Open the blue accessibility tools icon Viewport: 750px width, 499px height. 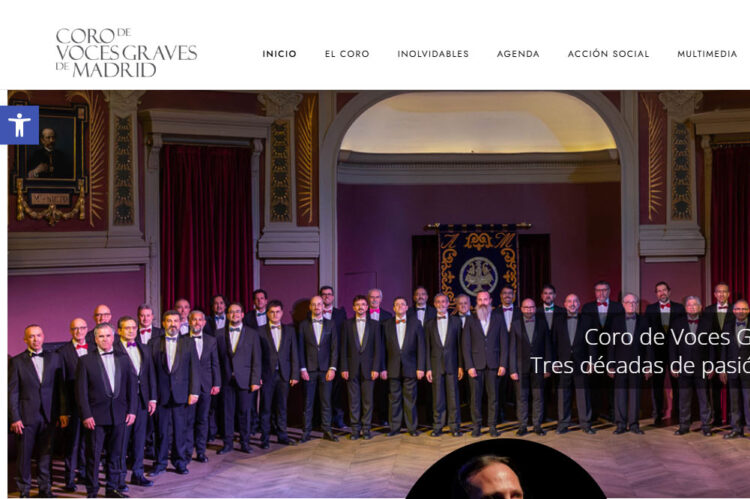point(19,125)
